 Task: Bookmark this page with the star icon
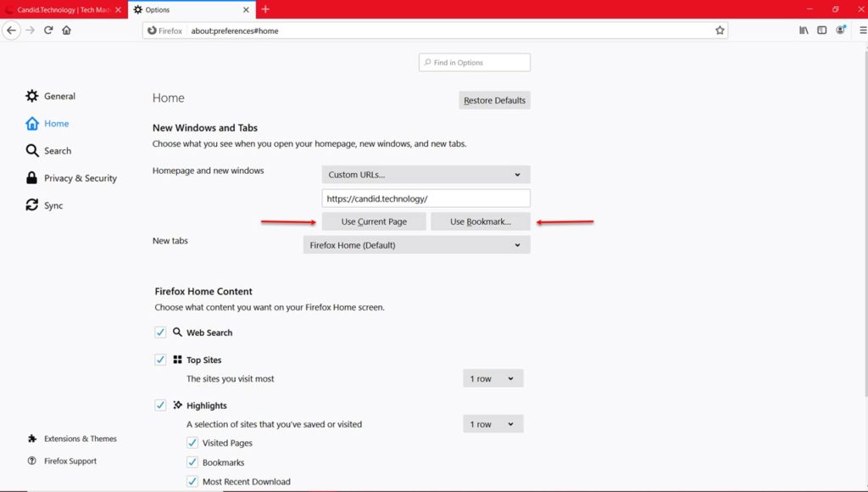pyautogui.click(x=720, y=31)
